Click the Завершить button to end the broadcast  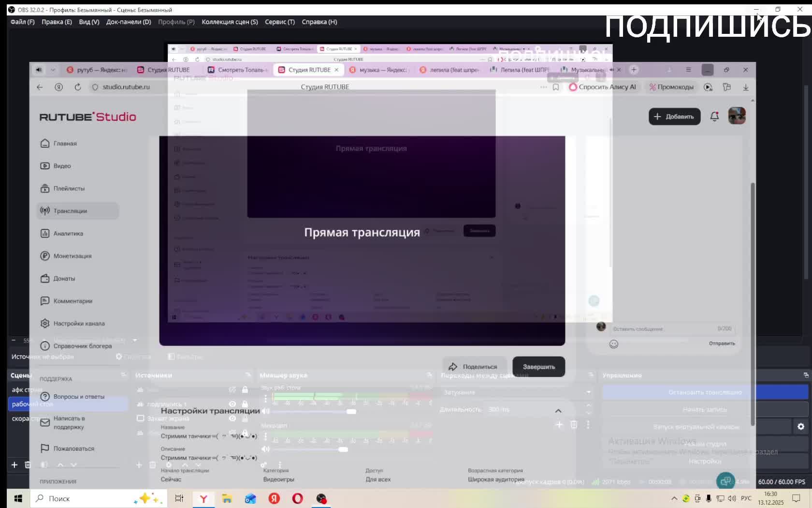coord(538,367)
